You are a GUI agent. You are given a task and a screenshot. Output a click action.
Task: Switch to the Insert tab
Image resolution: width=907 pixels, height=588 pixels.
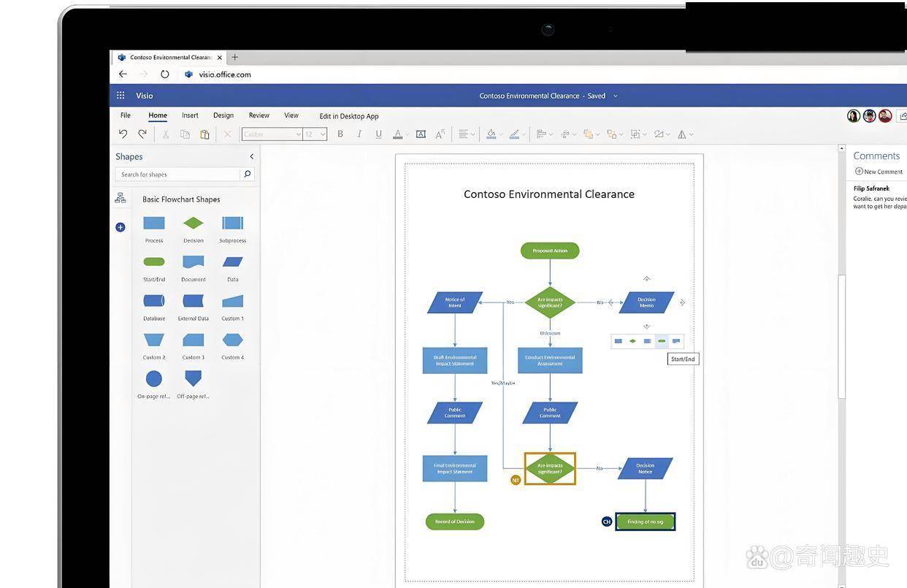(190, 115)
